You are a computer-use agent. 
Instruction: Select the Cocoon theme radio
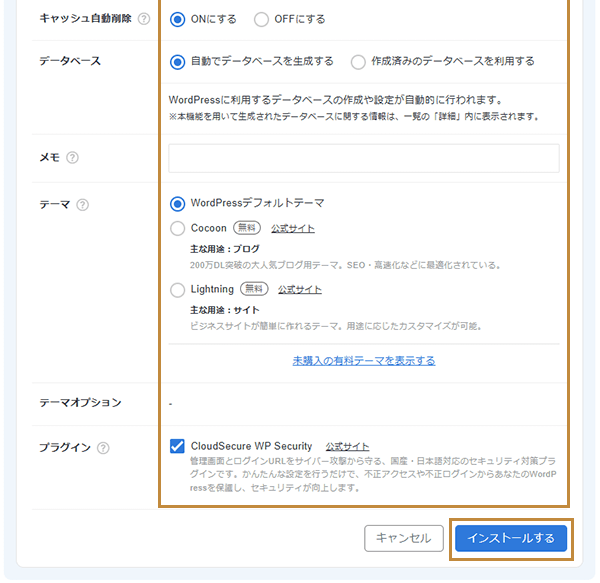[x=178, y=228]
